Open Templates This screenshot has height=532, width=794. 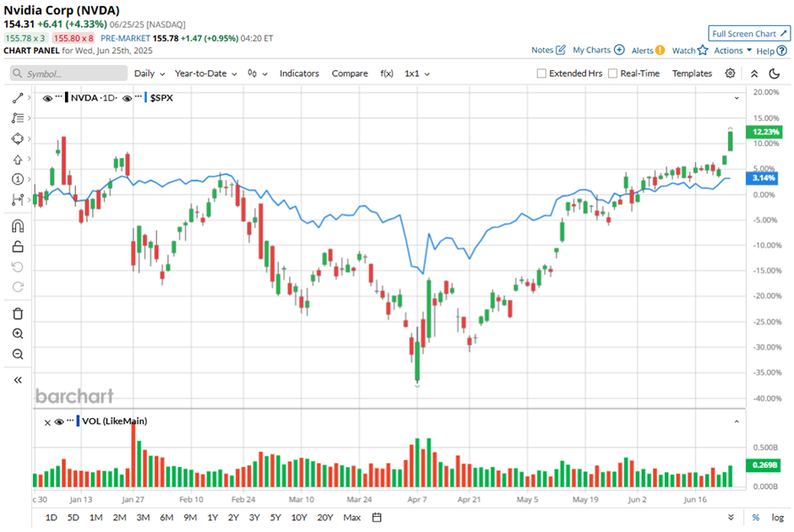click(x=692, y=73)
